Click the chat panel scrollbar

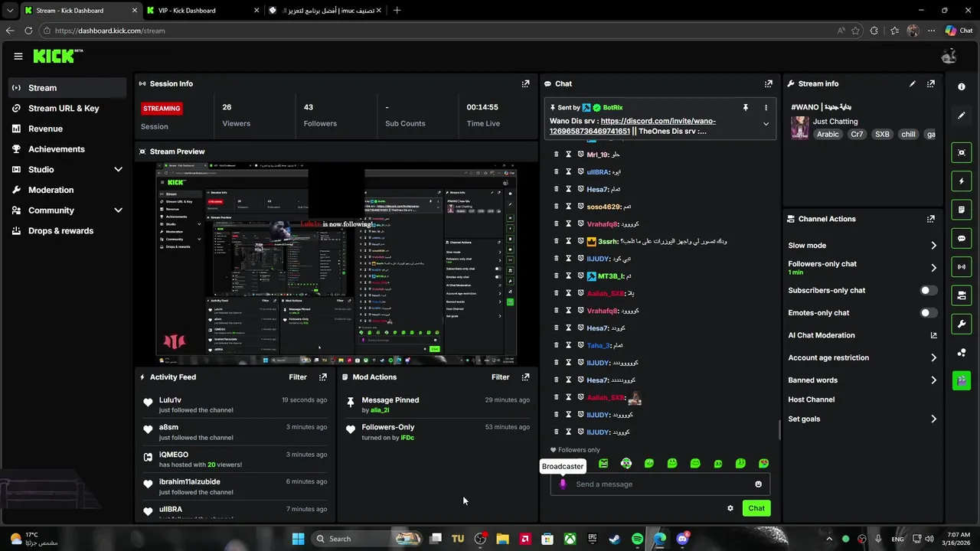pyautogui.click(x=779, y=429)
